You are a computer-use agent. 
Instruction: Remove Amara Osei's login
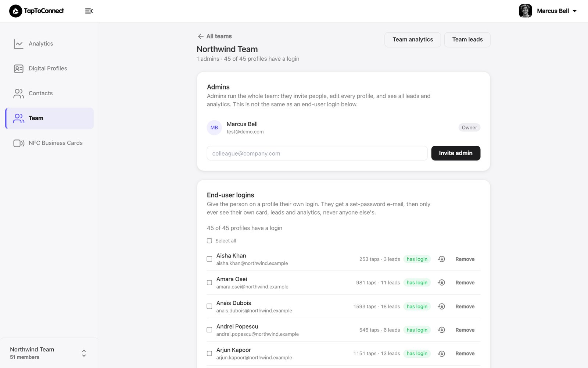[465, 283]
